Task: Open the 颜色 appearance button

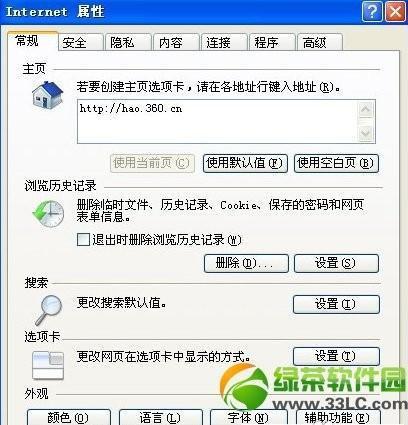Action: click(x=69, y=417)
